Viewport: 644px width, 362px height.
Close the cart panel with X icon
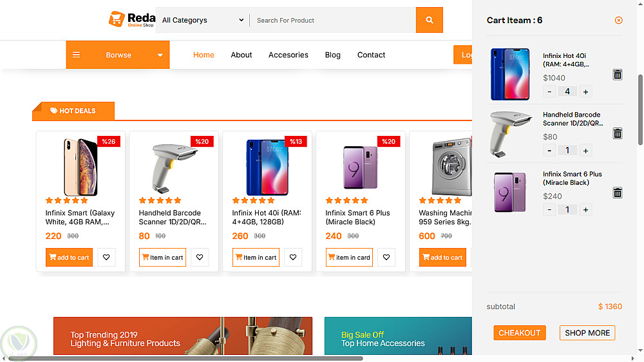619,20
